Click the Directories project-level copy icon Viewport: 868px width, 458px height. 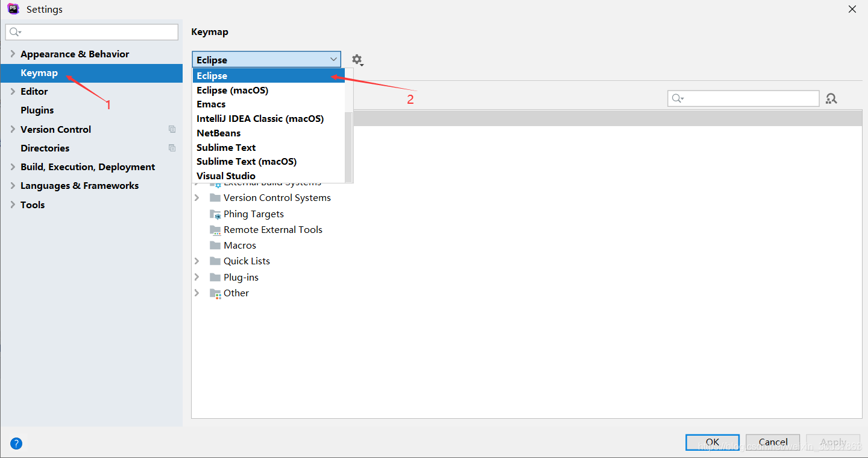[172, 148]
